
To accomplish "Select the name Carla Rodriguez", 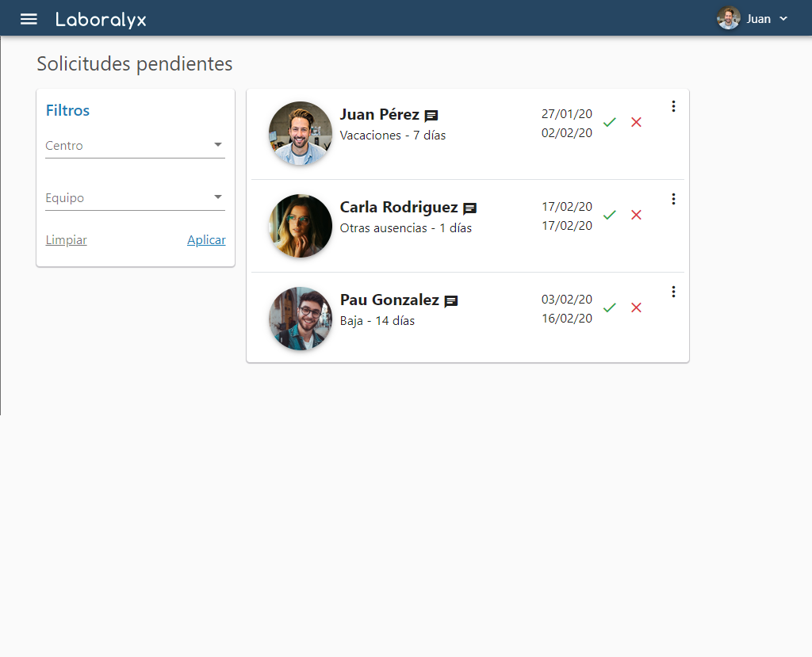I will (x=399, y=207).
